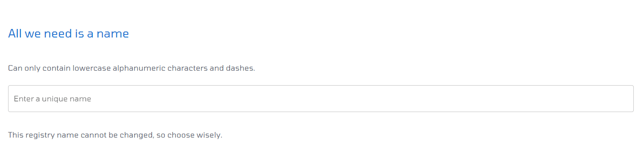Click the 'All we need is a name' heading
The height and width of the screenshot is (164, 644).
69,34
